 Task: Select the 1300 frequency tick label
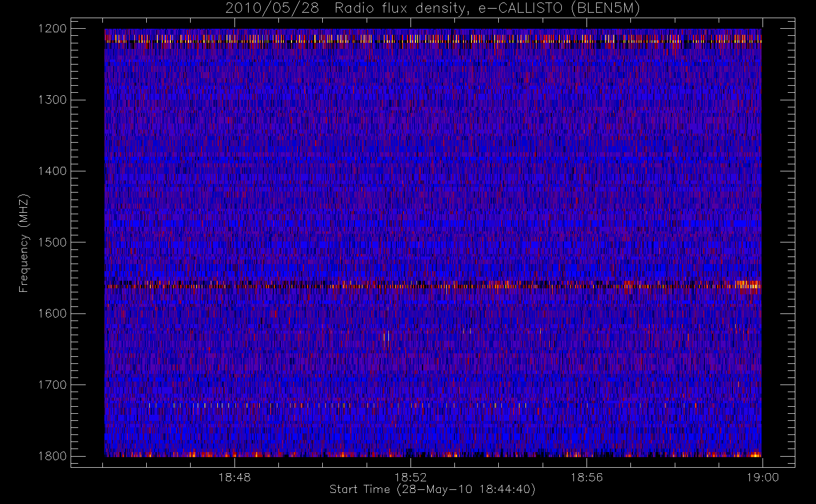[x=52, y=100]
